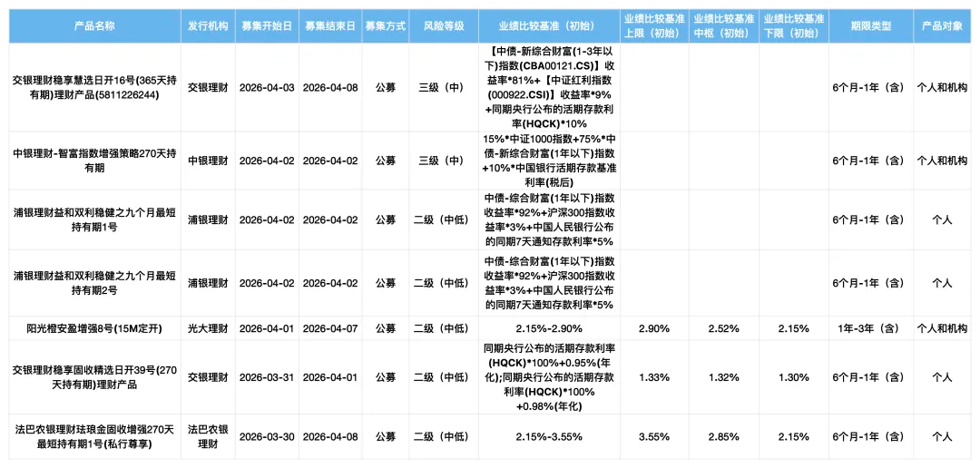
Task: Click upper limit value 3.55%
Action: point(654,436)
